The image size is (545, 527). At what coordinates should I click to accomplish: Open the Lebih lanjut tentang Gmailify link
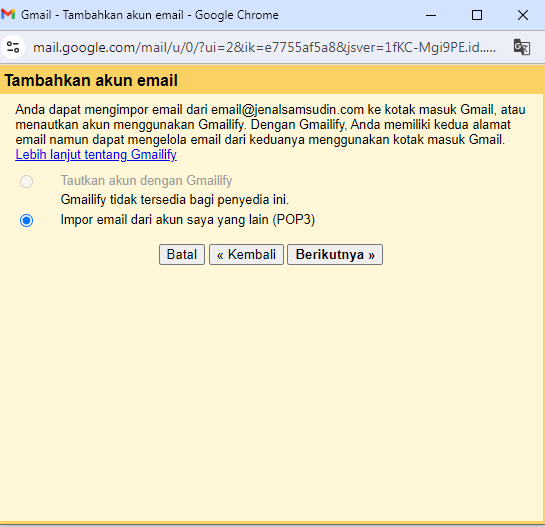(96, 155)
